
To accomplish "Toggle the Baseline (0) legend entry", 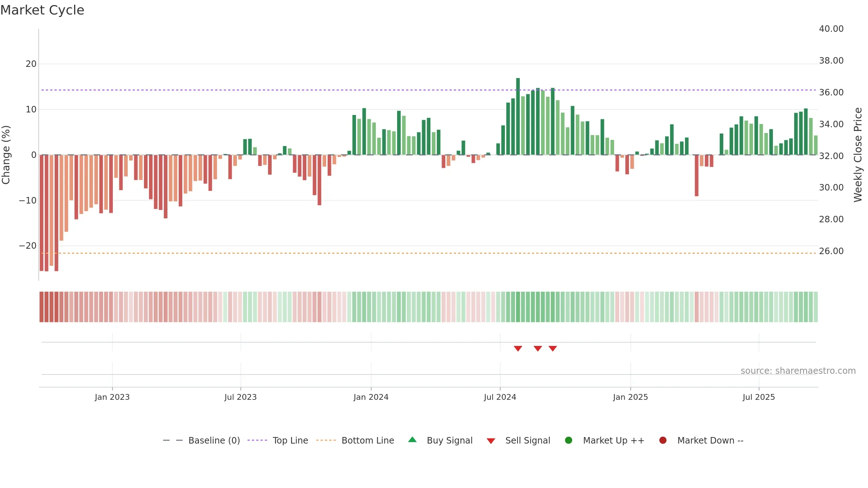I will click(x=201, y=440).
